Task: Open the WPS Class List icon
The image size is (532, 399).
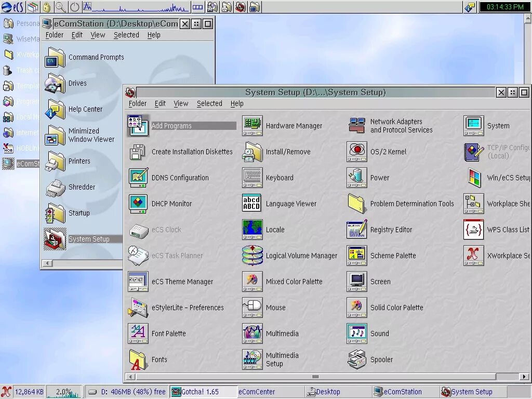Action: (474, 230)
